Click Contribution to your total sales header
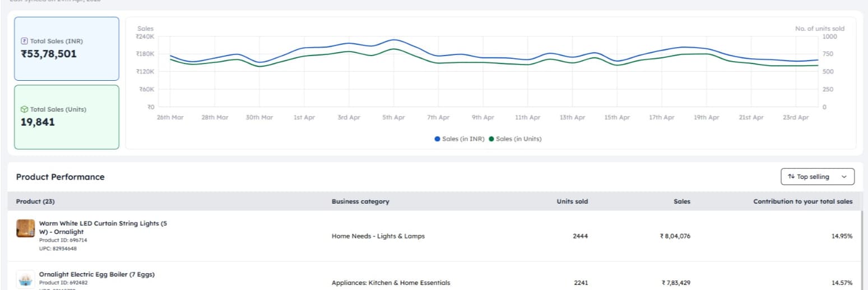 coord(803,201)
